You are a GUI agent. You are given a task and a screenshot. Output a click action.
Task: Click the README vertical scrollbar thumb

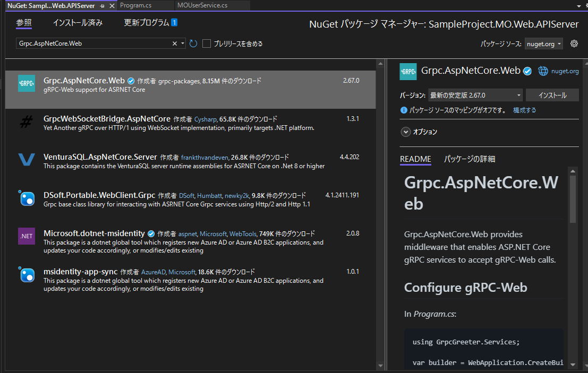[x=573, y=199]
